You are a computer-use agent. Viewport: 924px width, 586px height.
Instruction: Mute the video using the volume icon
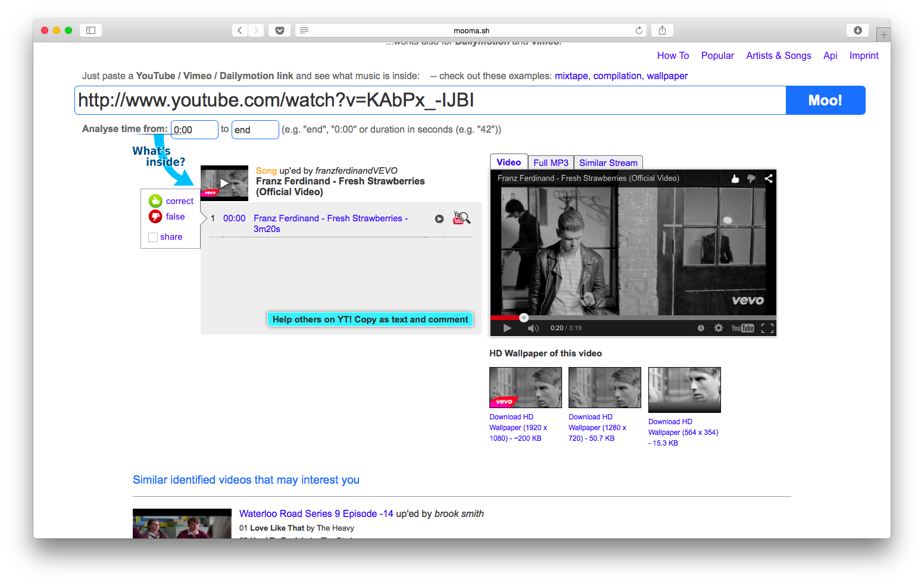click(533, 328)
